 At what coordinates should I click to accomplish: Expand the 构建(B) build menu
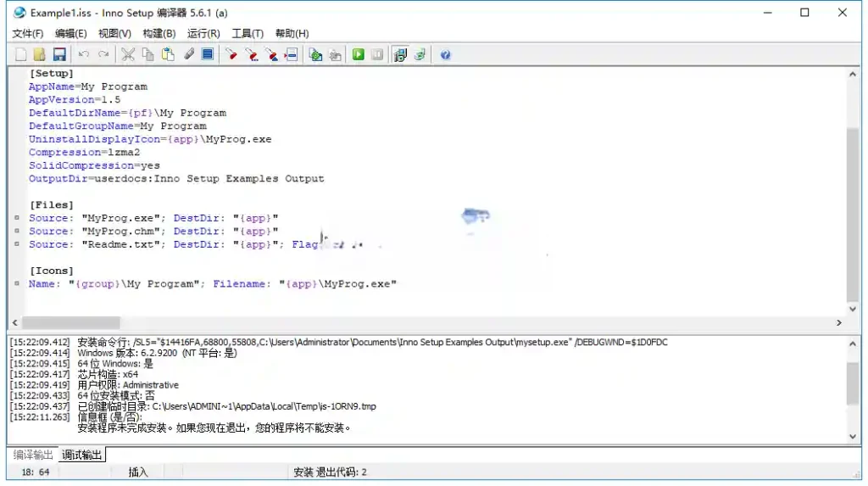[159, 33]
